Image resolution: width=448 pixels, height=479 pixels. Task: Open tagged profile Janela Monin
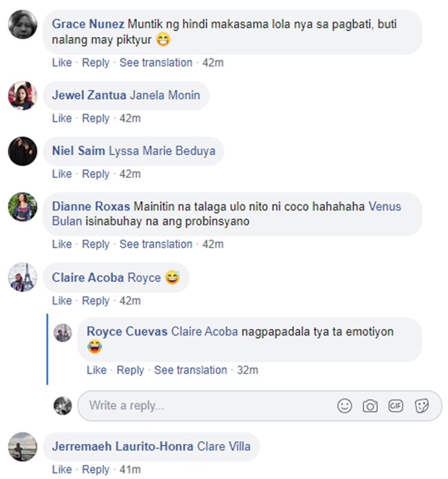(x=165, y=95)
